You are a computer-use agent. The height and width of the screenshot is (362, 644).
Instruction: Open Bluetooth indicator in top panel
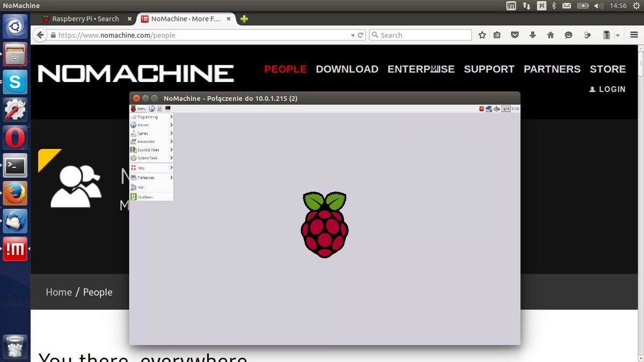554,5
